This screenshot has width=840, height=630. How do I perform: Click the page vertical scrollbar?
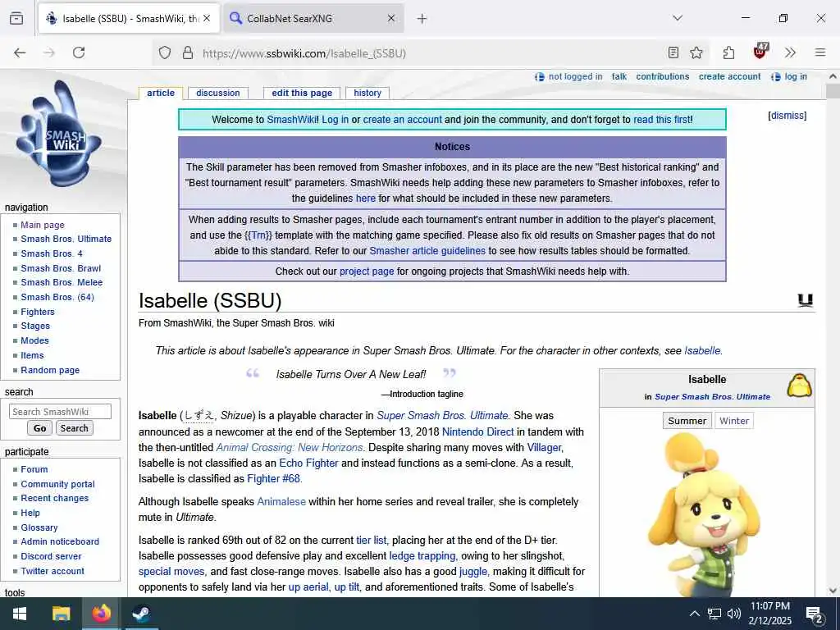point(833,332)
